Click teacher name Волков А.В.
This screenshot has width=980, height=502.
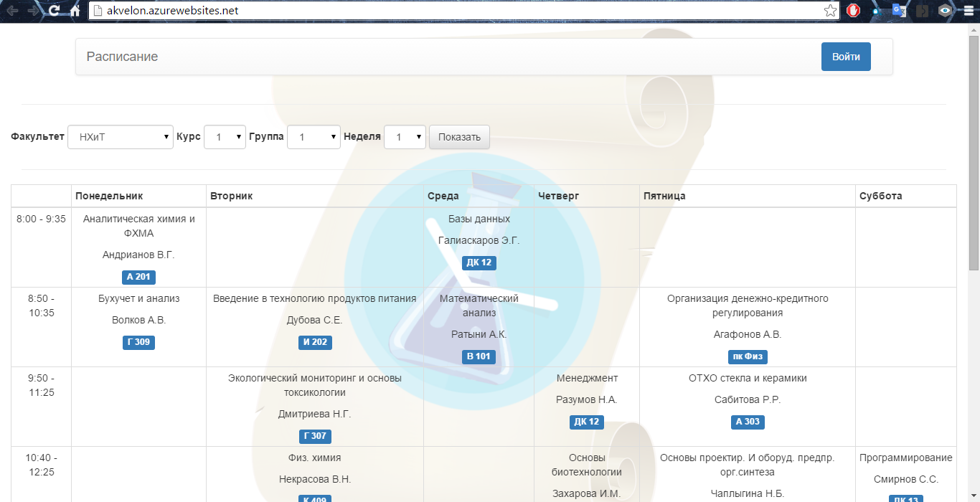tap(138, 321)
